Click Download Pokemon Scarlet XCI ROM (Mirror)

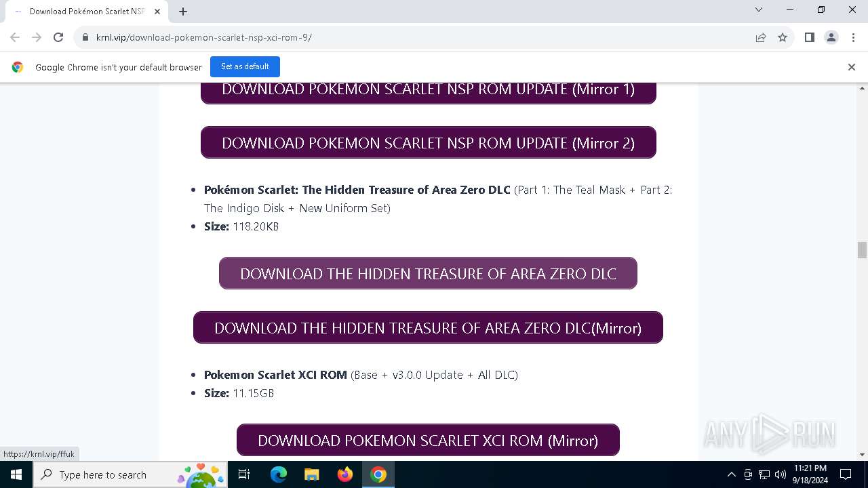tap(428, 440)
